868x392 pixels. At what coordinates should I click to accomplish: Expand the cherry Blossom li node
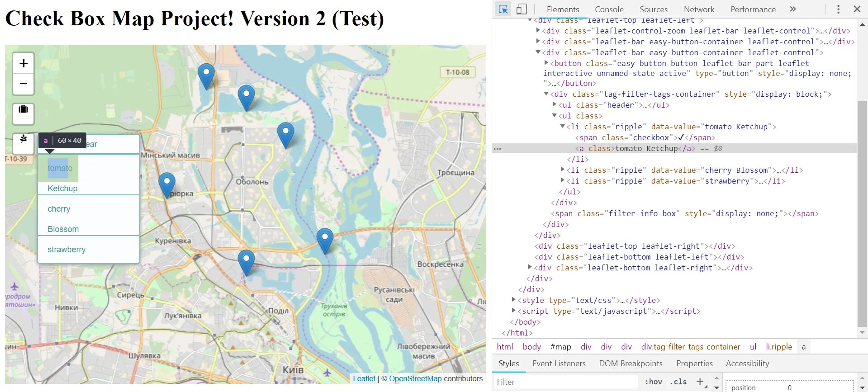(562, 170)
